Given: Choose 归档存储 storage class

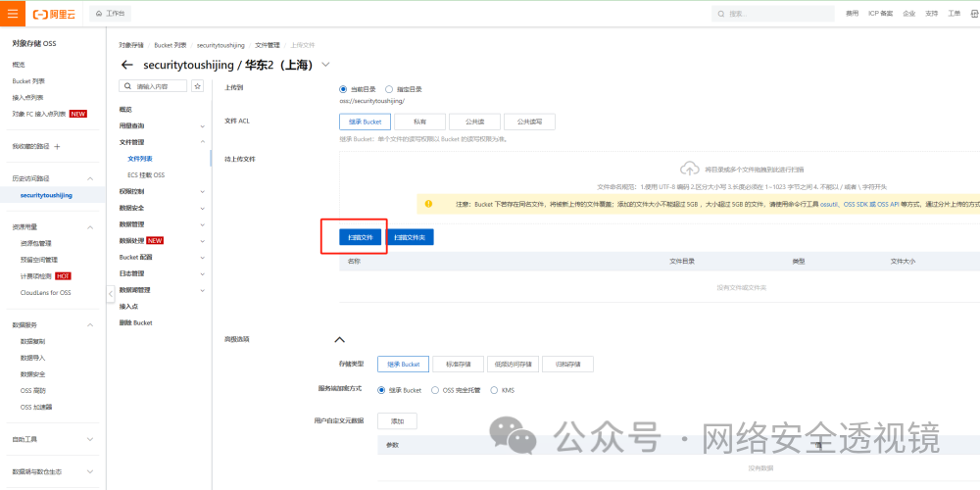Looking at the screenshot, I should point(567,365).
